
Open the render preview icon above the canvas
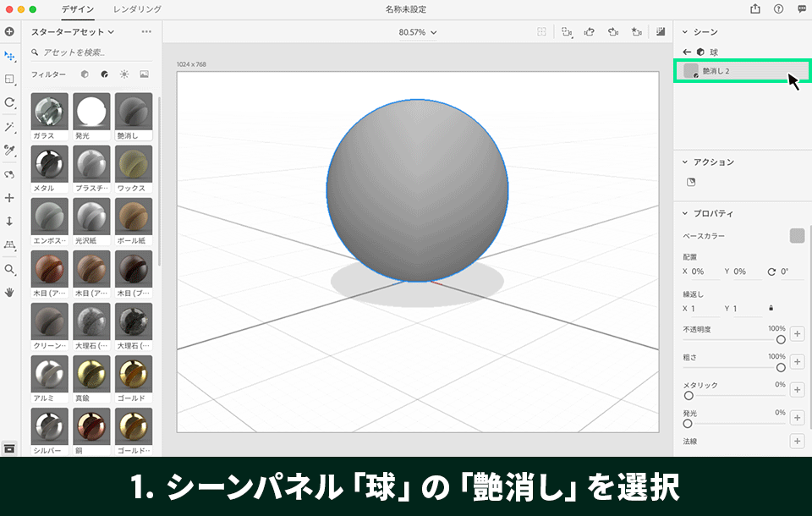click(660, 30)
